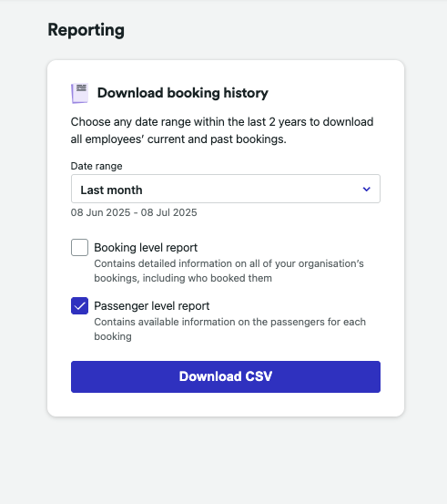This screenshot has height=504, width=447.
Task: Download the CSV report
Action: pos(226,376)
